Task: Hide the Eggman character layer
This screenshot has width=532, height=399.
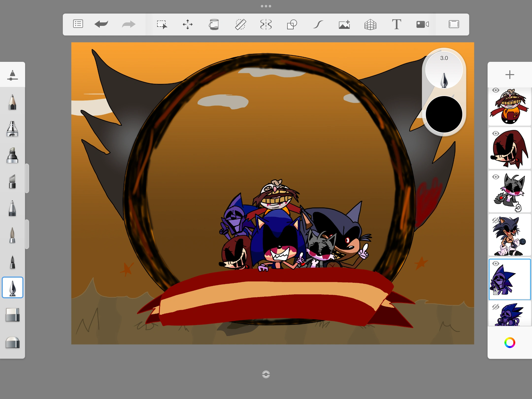Action: (x=496, y=90)
